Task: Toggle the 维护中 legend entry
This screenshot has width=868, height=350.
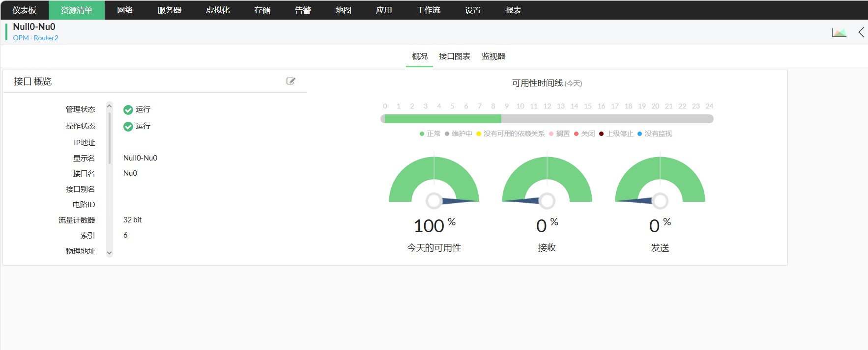Action: (459, 134)
